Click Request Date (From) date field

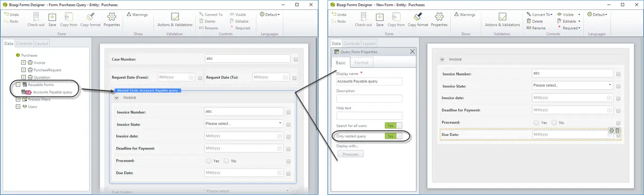coord(176,77)
